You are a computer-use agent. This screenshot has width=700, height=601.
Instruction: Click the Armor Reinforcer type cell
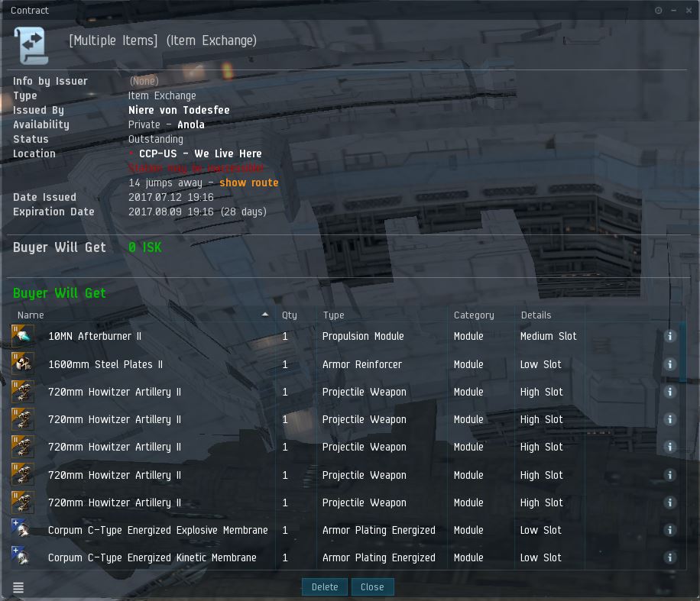(x=362, y=364)
